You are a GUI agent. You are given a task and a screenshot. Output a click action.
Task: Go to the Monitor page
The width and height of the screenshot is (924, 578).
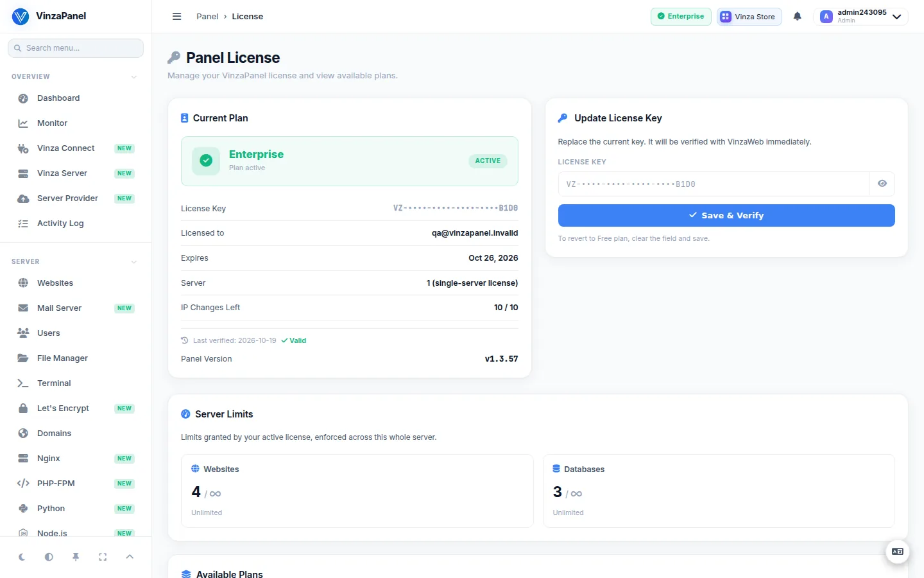pos(76,123)
